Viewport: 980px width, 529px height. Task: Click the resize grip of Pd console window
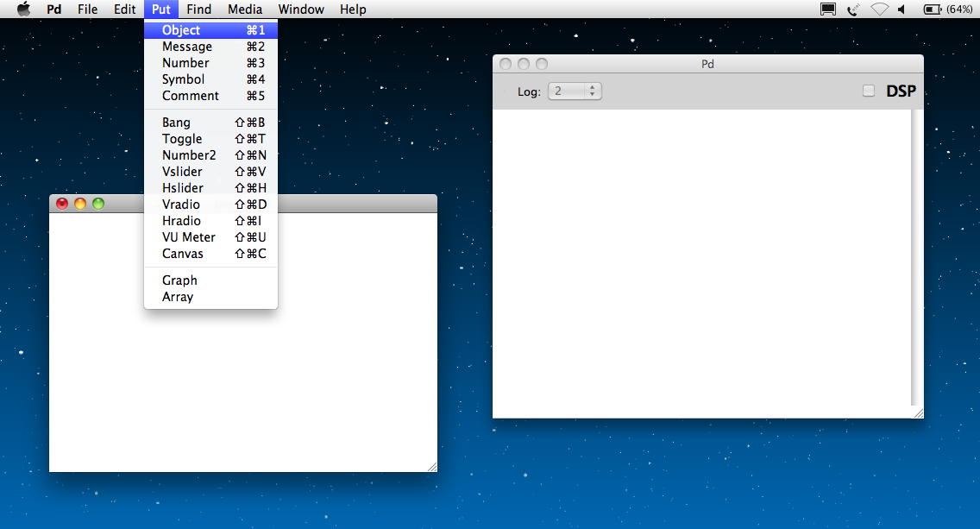(x=918, y=413)
